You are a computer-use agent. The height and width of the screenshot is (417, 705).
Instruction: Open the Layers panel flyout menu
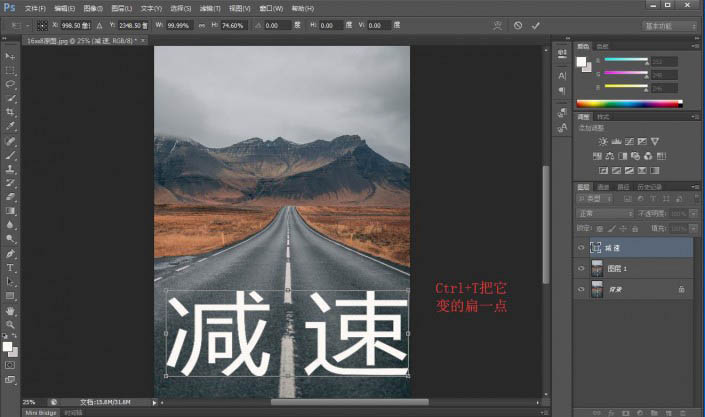click(695, 187)
